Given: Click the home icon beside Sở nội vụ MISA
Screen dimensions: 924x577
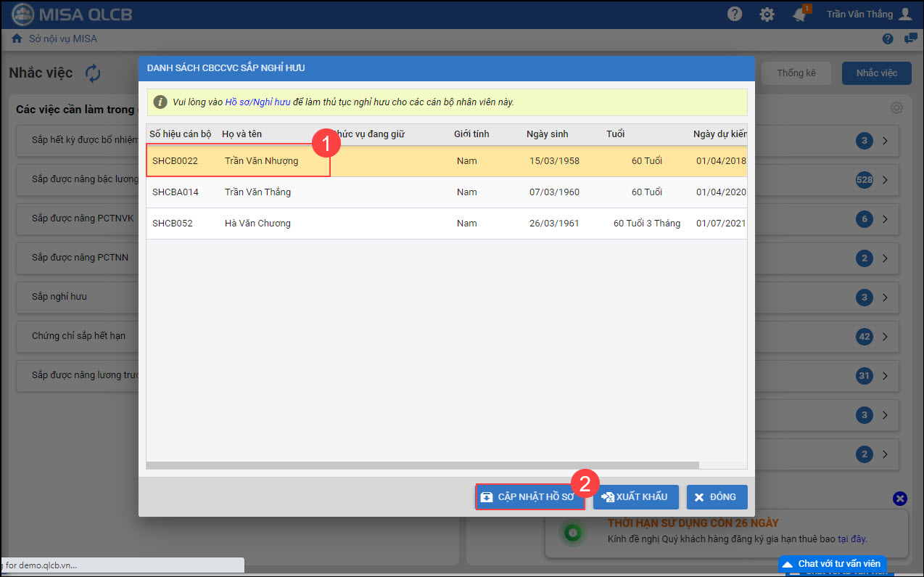Looking at the screenshot, I should pyautogui.click(x=17, y=39).
